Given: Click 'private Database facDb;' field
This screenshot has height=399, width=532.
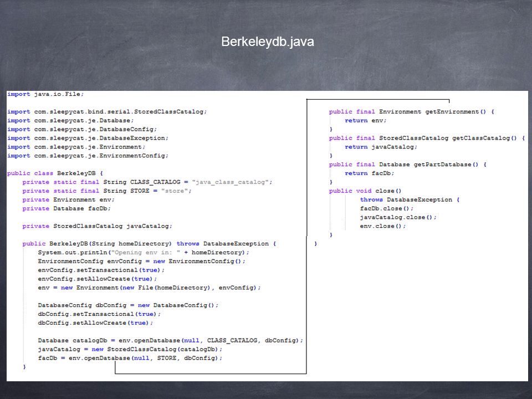Looking at the screenshot, I should [66, 209].
